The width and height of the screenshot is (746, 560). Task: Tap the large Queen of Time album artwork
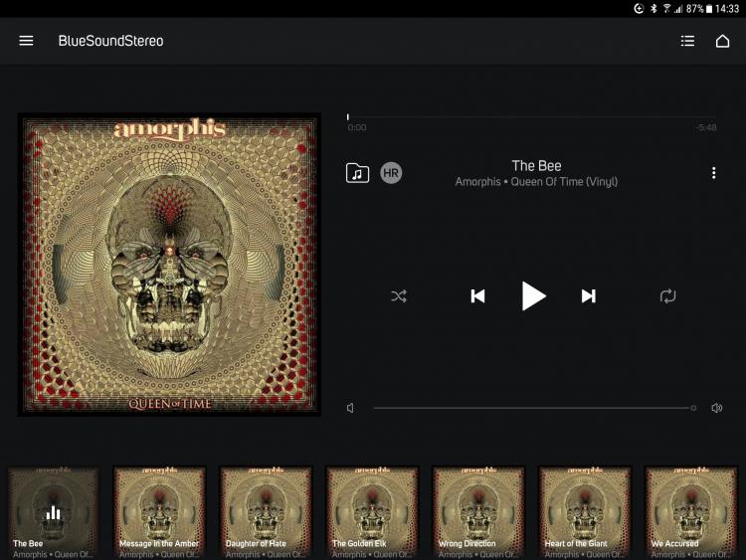[x=169, y=265]
